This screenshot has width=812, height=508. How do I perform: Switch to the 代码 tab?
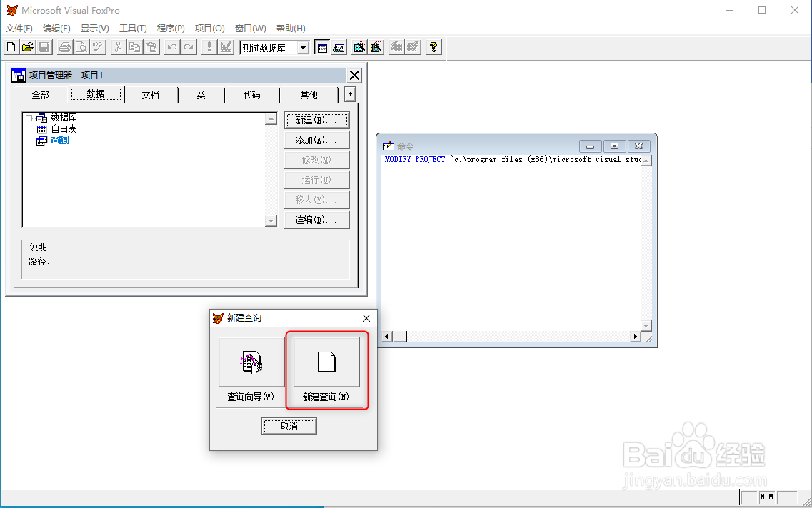(251, 95)
